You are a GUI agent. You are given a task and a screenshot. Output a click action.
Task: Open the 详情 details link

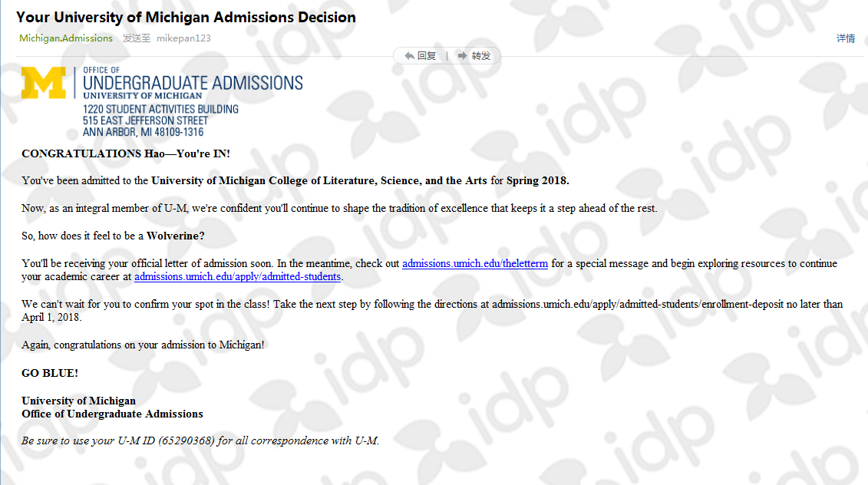pyautogui.click(x=846, y=38)
